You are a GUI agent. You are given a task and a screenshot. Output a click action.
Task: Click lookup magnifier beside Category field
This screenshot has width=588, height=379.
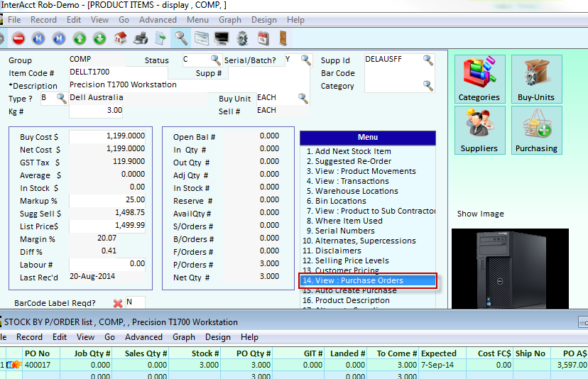tap(428, 85)
